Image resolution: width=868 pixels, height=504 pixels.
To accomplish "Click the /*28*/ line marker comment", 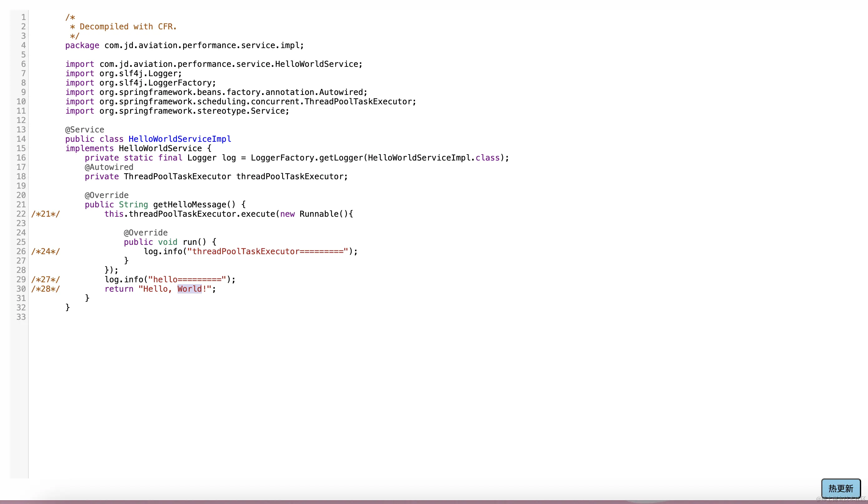I will coord(46,289).
